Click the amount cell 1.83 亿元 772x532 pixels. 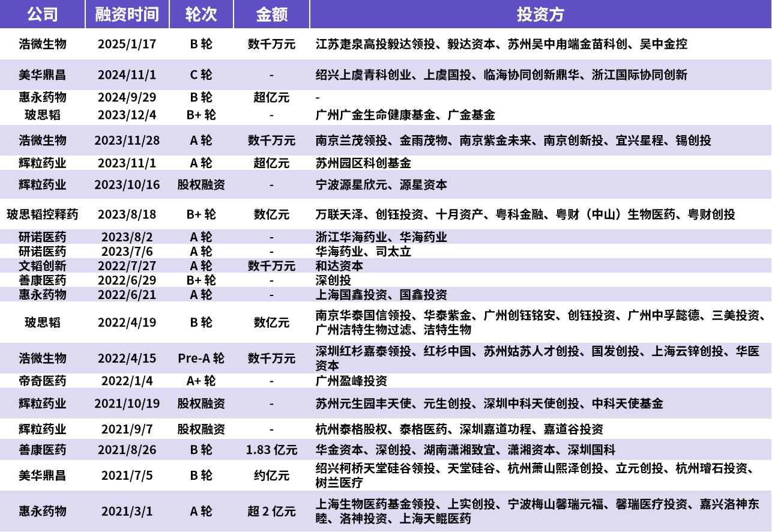pos(271,450)
